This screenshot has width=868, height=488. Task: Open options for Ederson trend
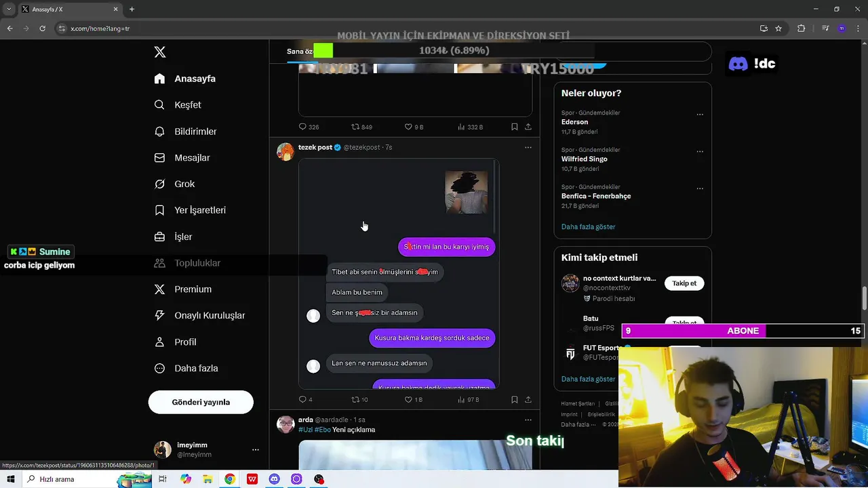(x=700, y=115)
